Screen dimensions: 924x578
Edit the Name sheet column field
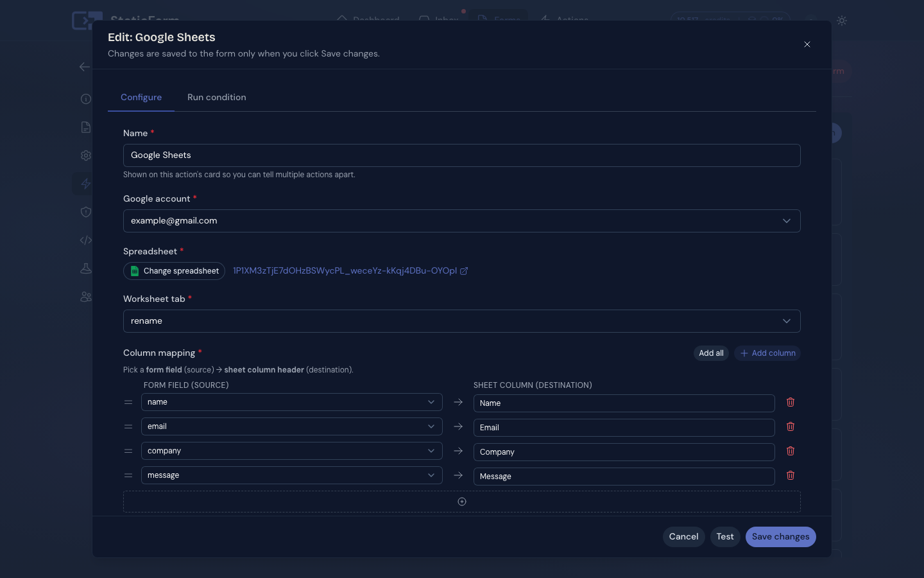pyautogui.click(x=624, y=403)
